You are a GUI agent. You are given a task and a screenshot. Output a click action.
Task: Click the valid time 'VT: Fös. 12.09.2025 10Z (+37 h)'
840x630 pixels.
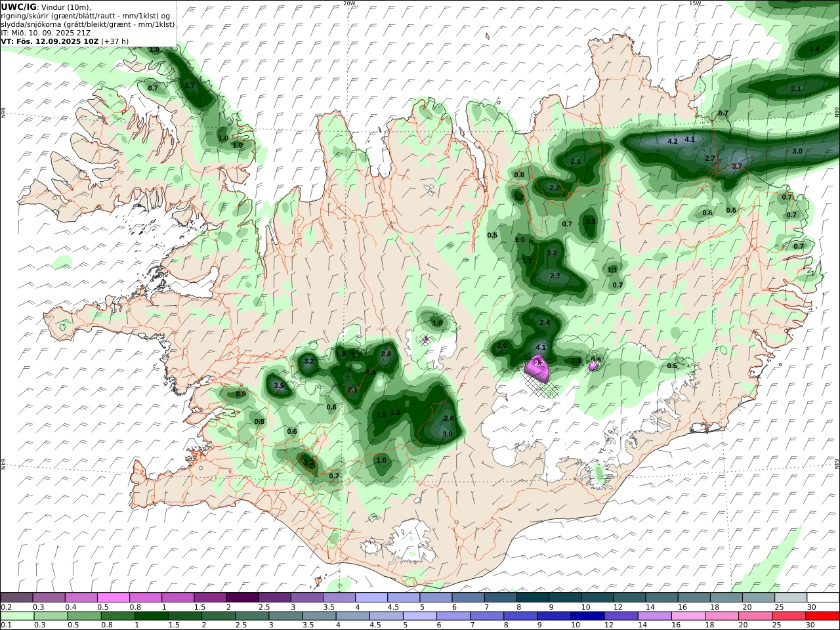64,41
